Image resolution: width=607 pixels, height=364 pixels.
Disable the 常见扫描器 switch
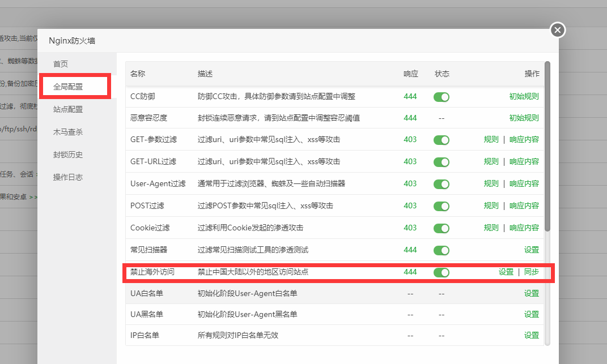442,250
